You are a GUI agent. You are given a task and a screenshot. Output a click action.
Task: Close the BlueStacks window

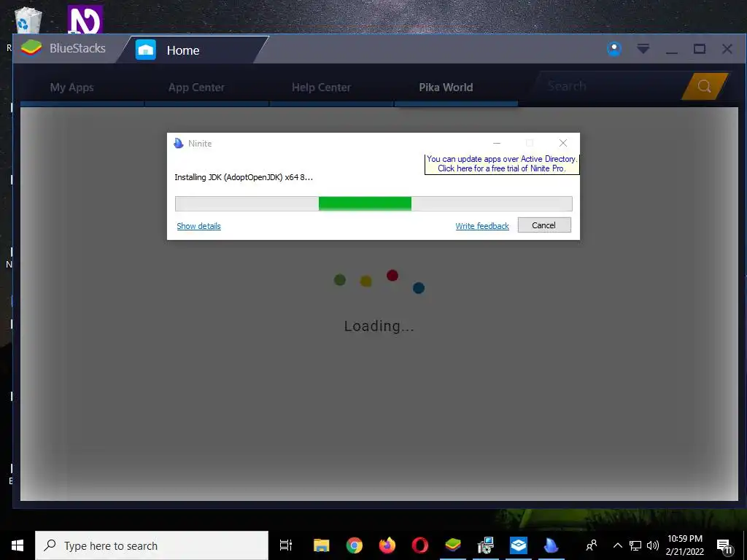[x=727, y=49]
